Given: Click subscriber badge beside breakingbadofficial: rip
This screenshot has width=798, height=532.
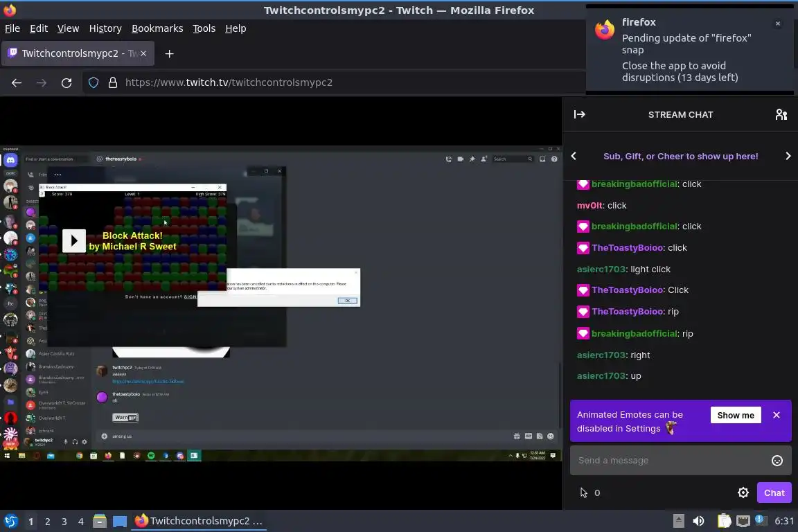Looking at the screenshot, I should click(583, 334).
